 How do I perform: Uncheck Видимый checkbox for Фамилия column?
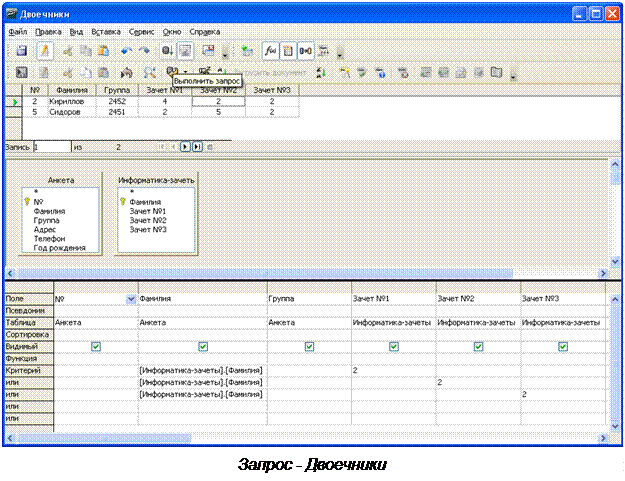pyautogui.click(x=202, y=346)
